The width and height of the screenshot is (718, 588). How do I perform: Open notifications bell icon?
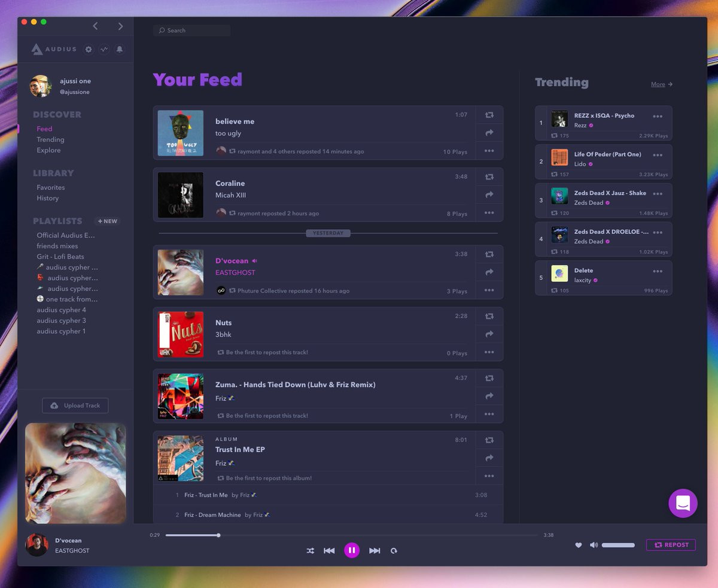[x=120, y=49]
